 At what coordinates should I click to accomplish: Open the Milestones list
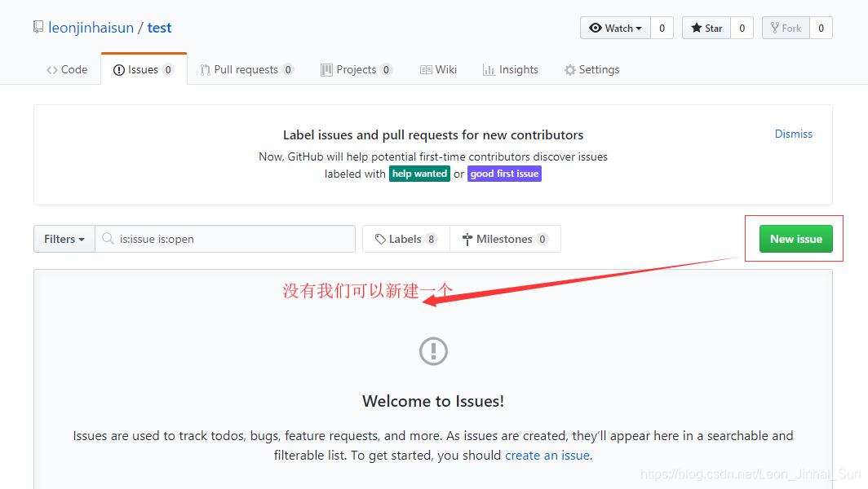click(x=506, y=239)
